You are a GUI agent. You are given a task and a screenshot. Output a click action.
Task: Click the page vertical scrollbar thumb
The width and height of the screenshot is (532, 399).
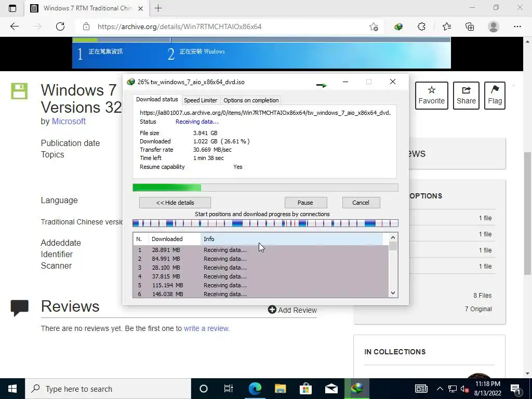(527, 213)
